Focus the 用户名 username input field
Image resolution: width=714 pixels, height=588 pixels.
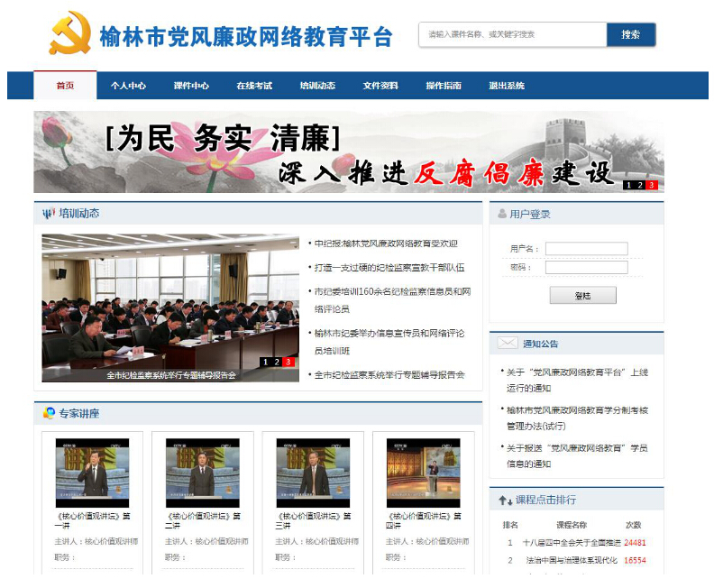pos(586,249)
